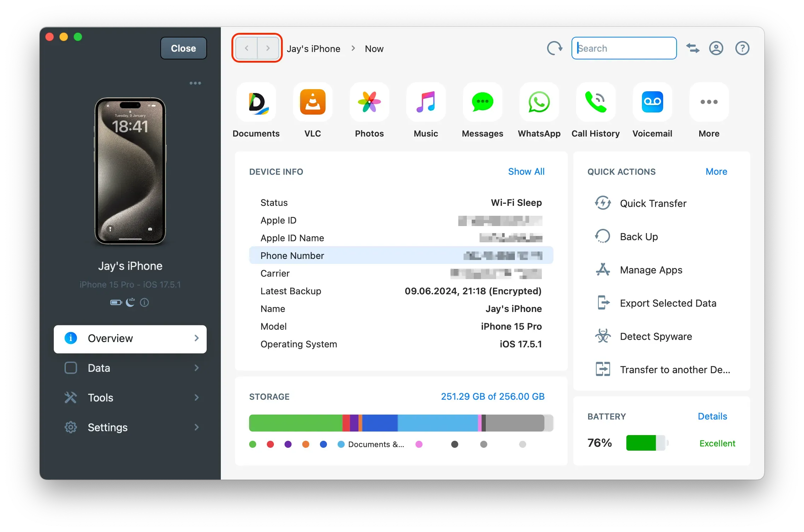Open the user account icon
Image resolution: width=804 pixels, height=532 pixels.
coord(716,48)
